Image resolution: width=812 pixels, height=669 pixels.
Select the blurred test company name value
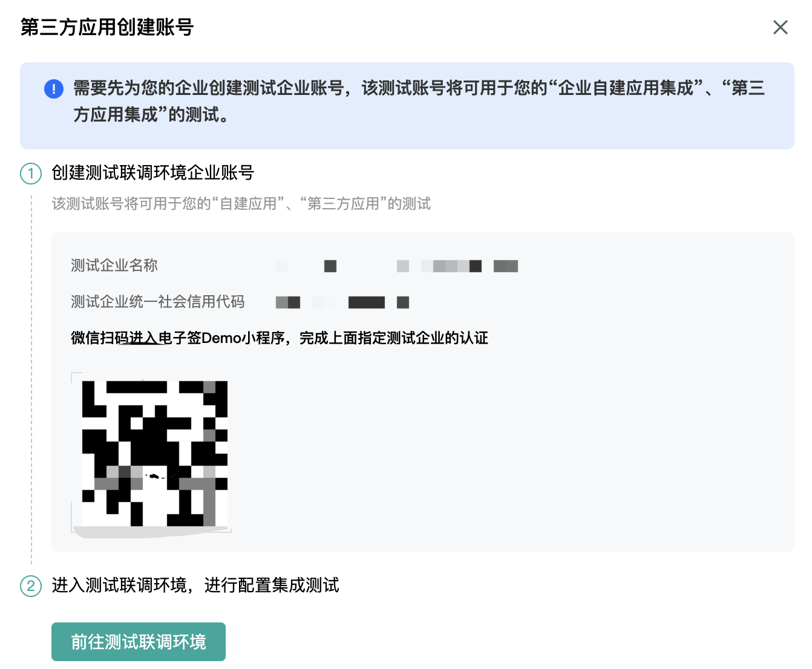click(397, 266)
